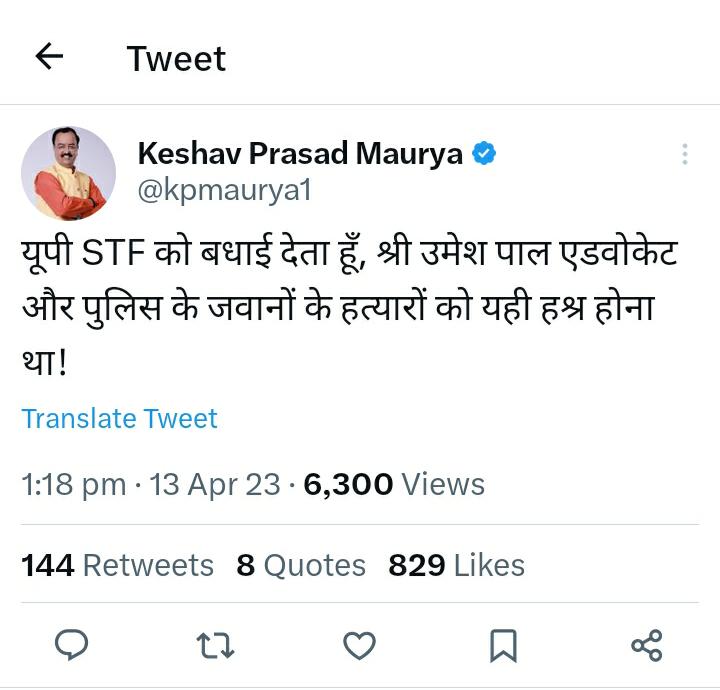Like the tweet with heart icon
The width and height of the screenshot is (720, 690).
pos(359,645)
